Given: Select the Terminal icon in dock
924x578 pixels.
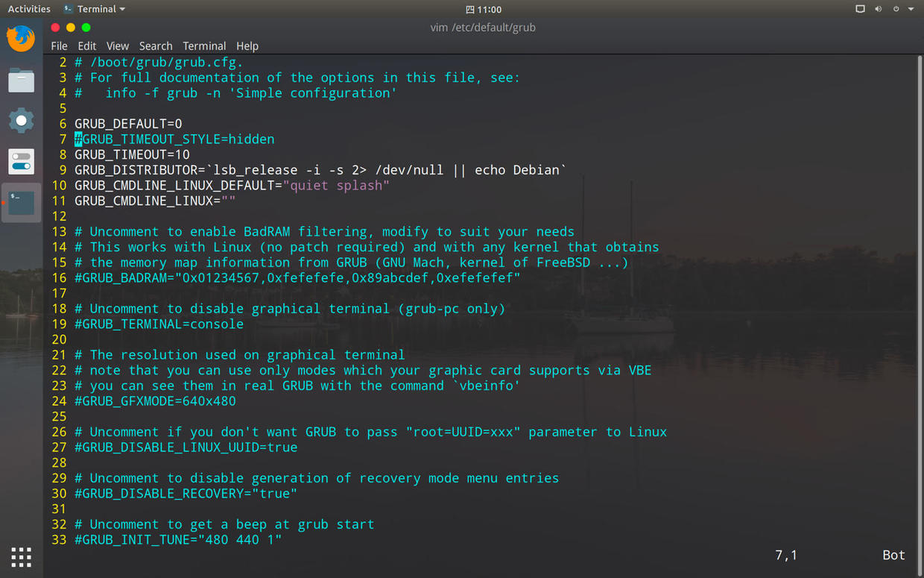Looking at the screenshot, I should point(21,202).
